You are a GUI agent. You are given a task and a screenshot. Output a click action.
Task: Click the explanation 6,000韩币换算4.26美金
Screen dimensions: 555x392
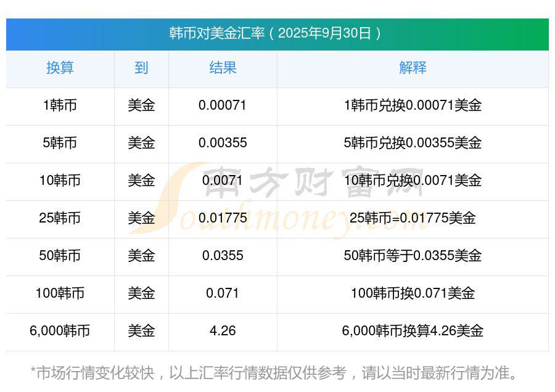point(413,331)
